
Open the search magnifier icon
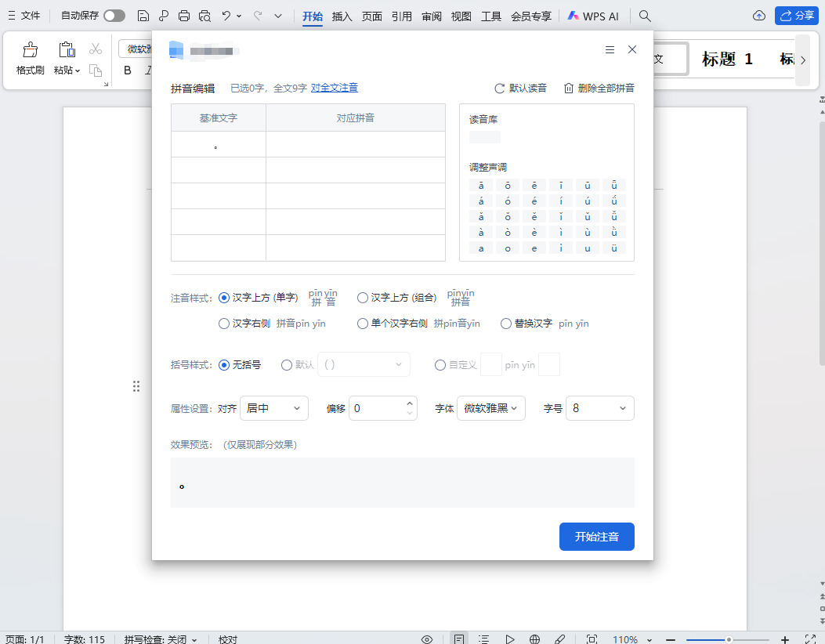pyautogui.click(x=645, y=16)
